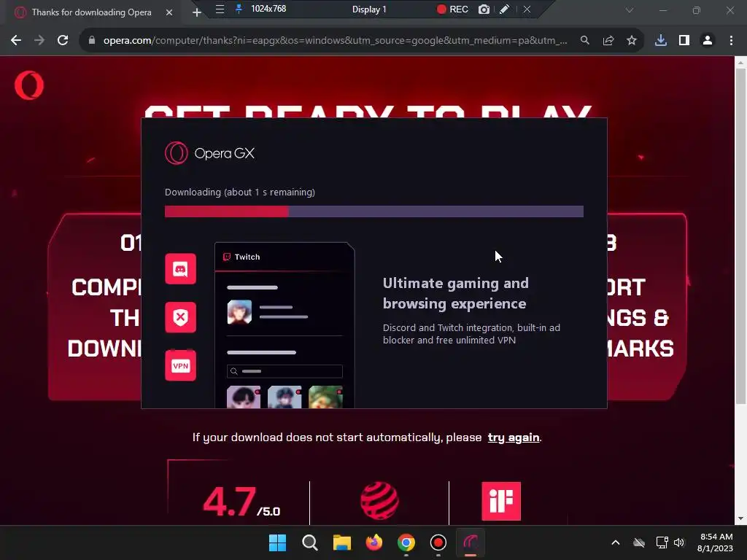Open the tab search chevron in title bar

(630, 10)
